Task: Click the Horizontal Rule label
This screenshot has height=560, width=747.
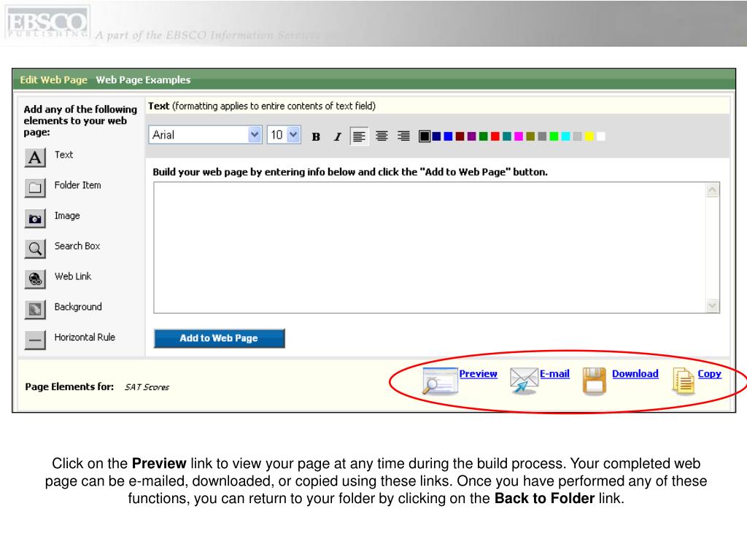Action: [85, 337]
